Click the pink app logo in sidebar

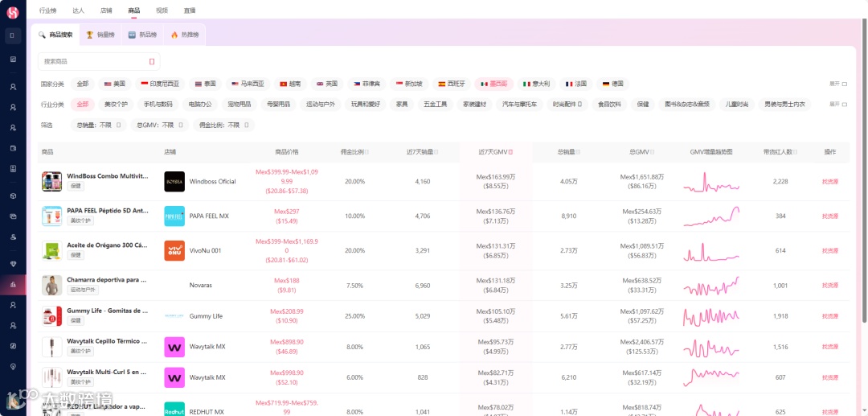12,11
